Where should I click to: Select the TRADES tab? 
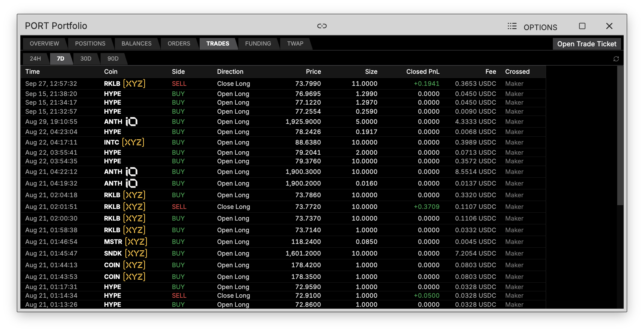pyautogui.click(x=218, y=44)
